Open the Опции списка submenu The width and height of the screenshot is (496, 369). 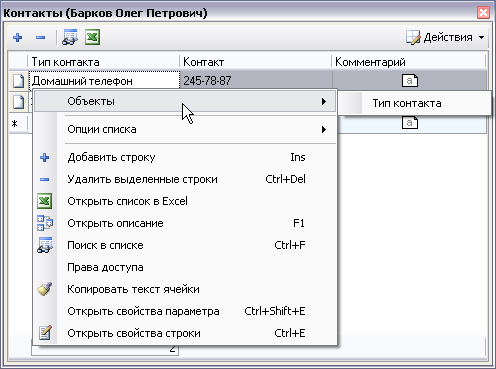[185, 129]
